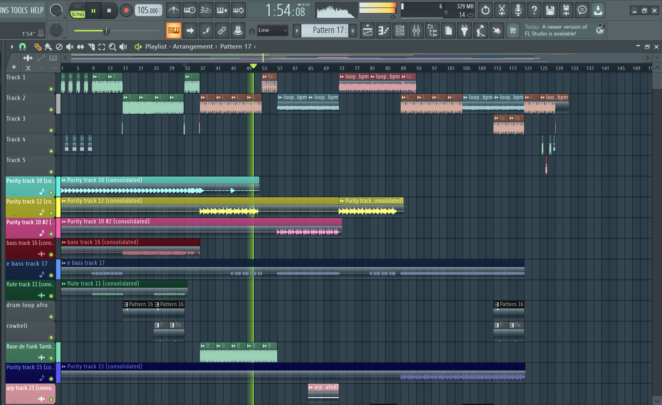Screen dimensions: 662x405
Task: Click the microphone recording icon
Action: coord(518,10)
